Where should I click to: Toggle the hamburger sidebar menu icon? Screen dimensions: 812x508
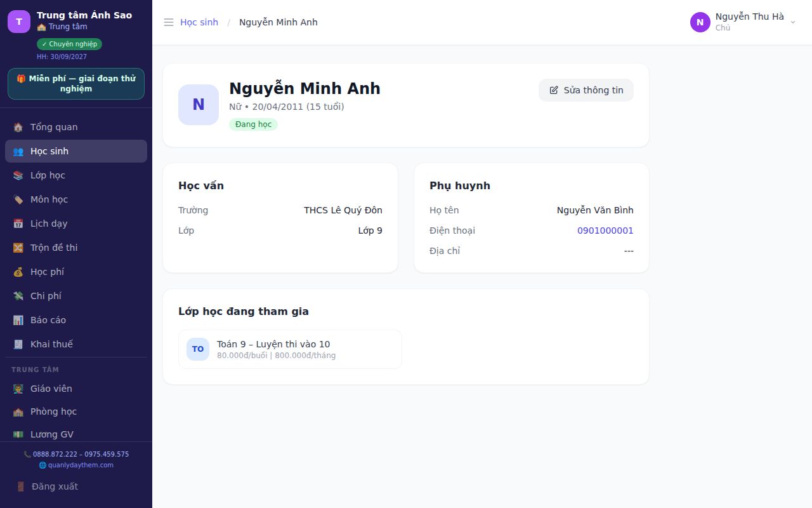169,22
